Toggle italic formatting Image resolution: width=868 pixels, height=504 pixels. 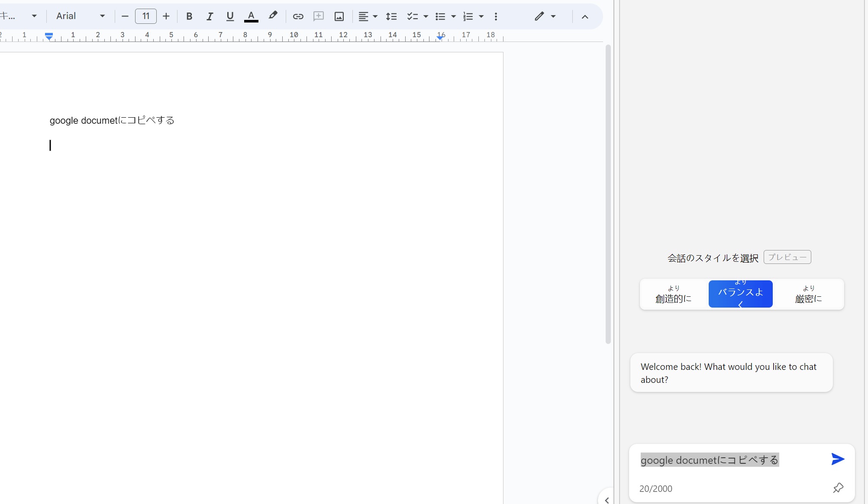tap(210, 16)
